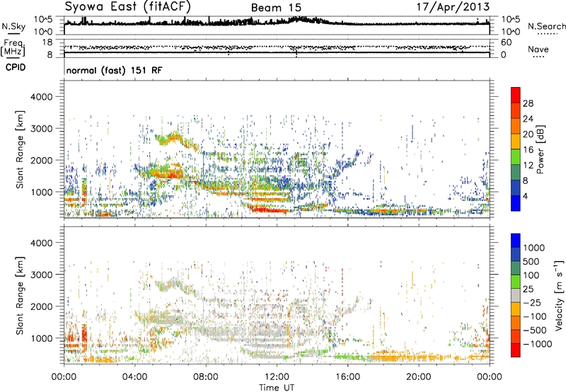Click the '24' label on the Power scale
The image size is (566, 392).
click(528, 119)
